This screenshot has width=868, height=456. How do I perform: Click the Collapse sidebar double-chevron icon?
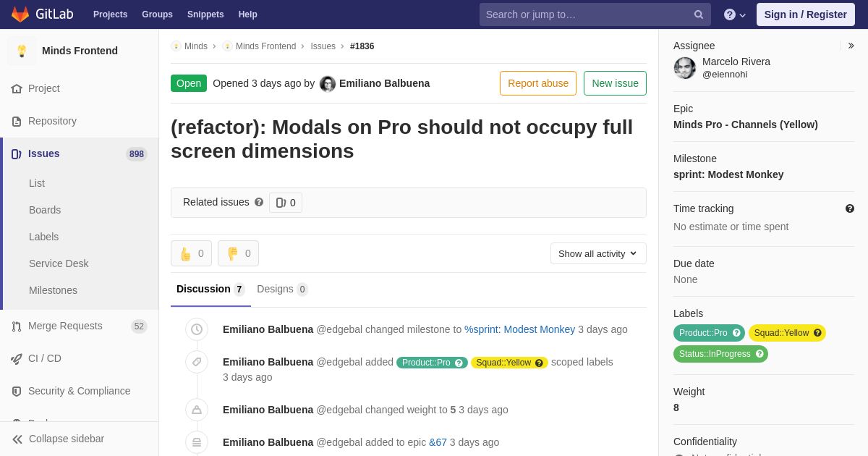(x=17, y=439)
